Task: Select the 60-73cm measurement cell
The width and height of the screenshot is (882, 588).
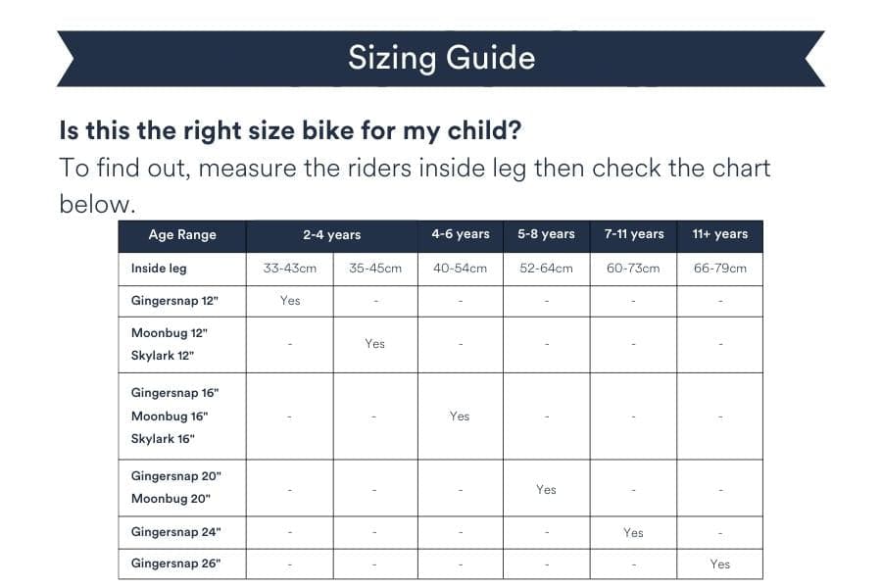Action: click(633, 268)
